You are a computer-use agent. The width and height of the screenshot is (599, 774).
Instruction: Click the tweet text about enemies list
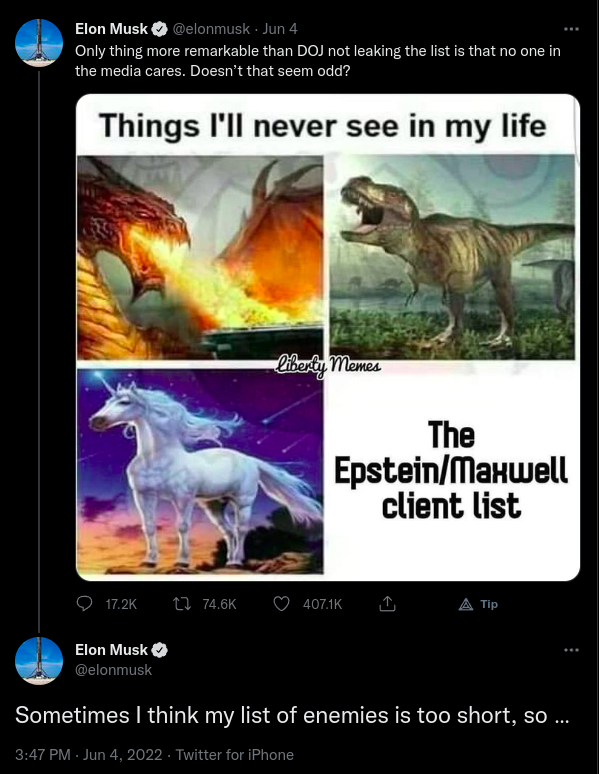pyautogui.click(x=292, y=715)
